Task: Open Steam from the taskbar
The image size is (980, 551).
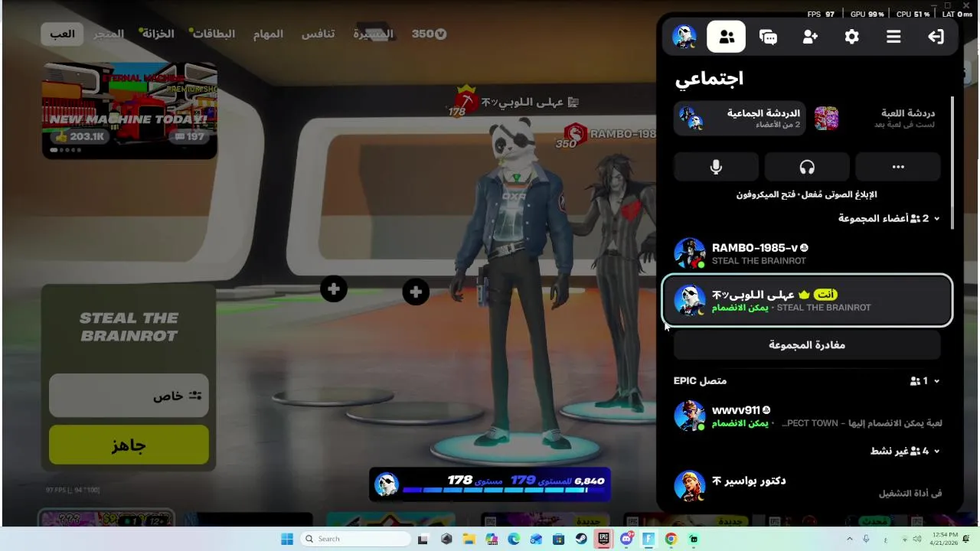Action: pyautogui.click(x=581, y=539)
